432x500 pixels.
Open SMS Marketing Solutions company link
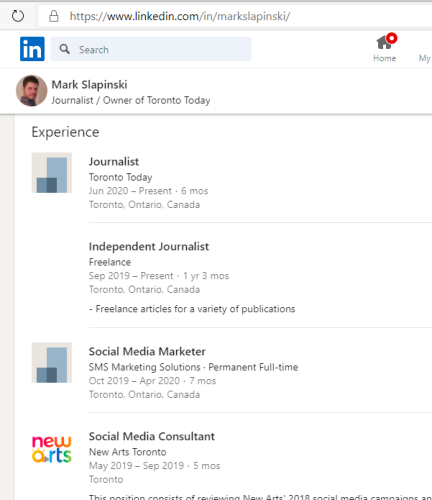click(144, 367)
